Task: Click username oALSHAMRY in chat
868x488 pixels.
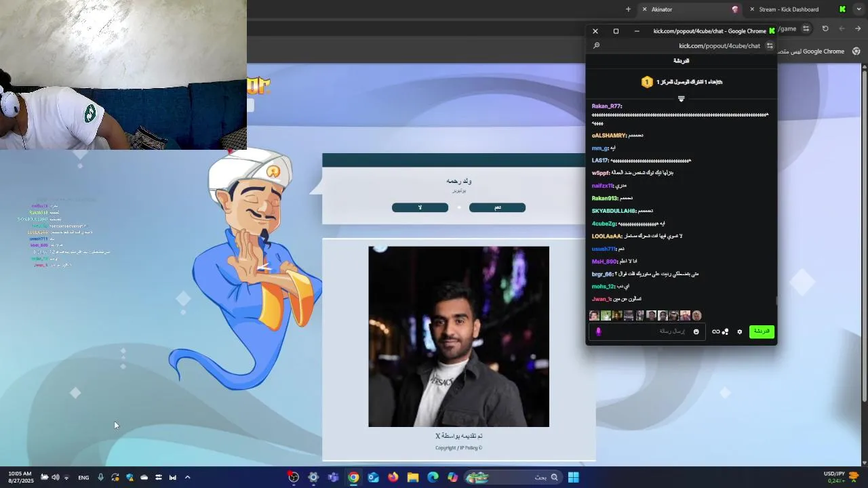Action: [x=608, y=136]
